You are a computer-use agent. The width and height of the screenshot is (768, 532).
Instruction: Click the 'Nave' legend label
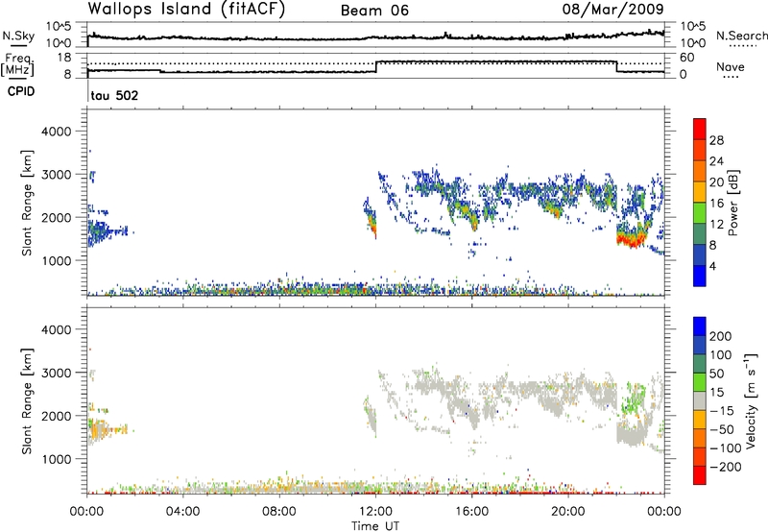731,67
